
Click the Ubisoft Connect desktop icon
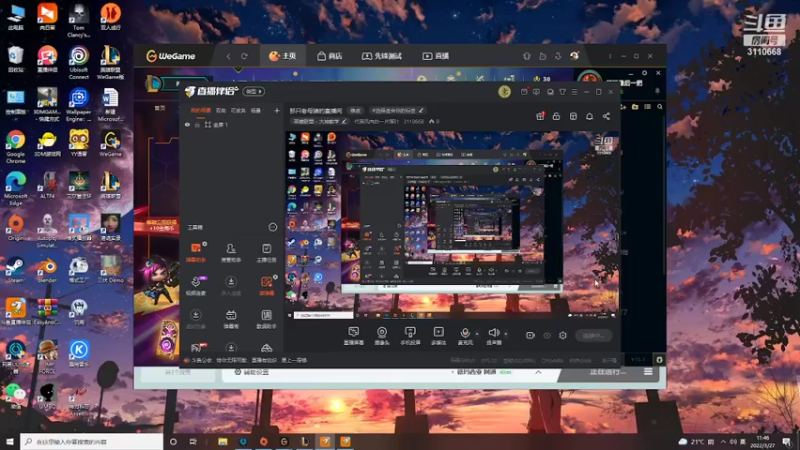click(79, 62)
